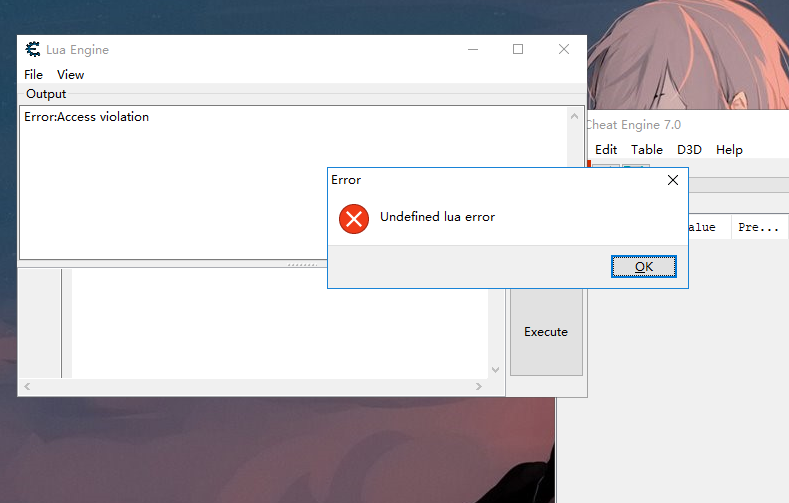
Task: Open D3D menu in Cheat Engine window
Action: point(689,150)
